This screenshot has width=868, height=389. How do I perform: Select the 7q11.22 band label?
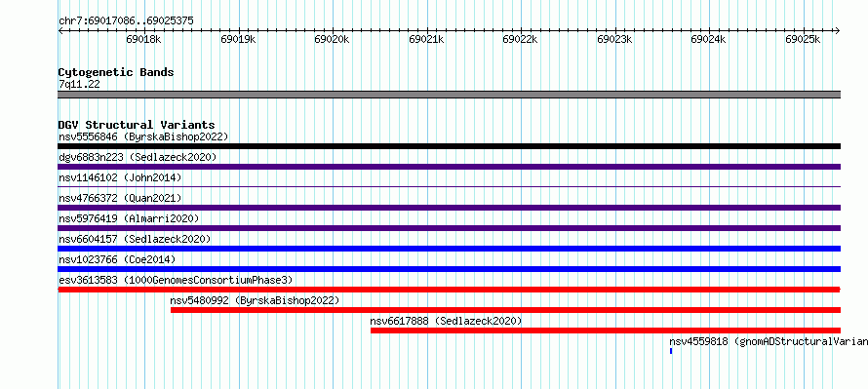point(79,84)
